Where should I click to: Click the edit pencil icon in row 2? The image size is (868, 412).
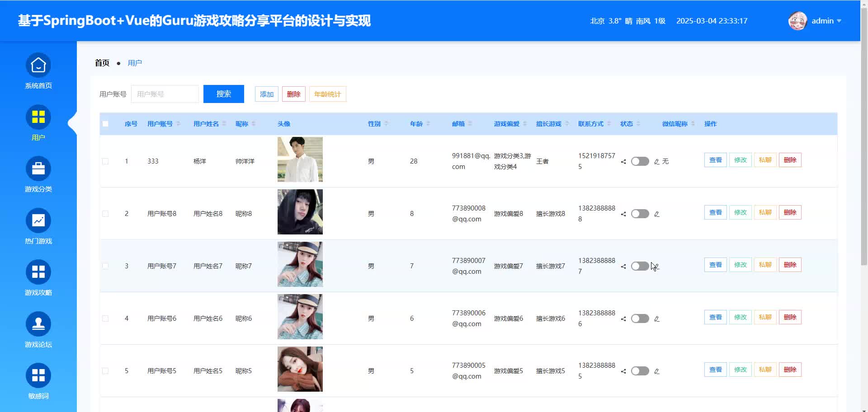point(657,214)
